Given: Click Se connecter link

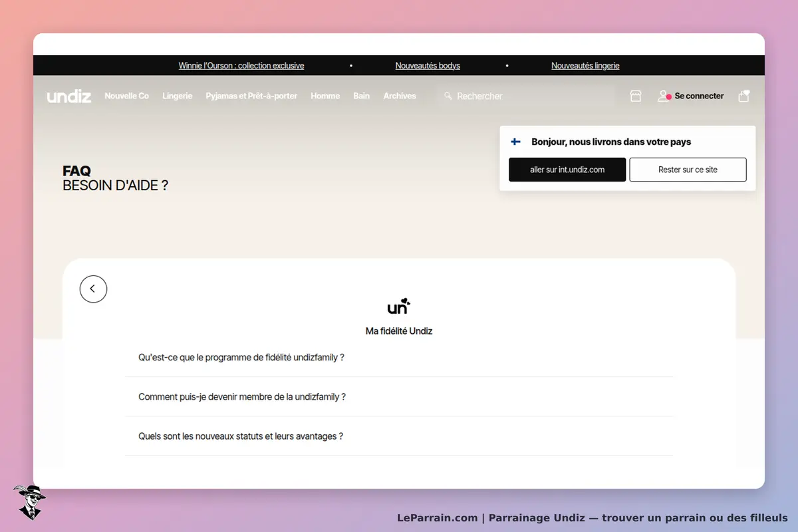Looking at the screenshot, I should [699, 96].
